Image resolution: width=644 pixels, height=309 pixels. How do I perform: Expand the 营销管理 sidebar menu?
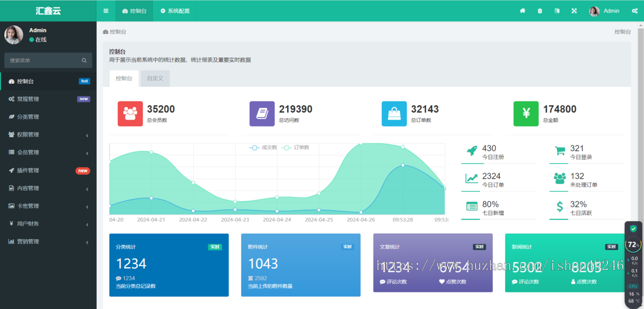(48, 241)
